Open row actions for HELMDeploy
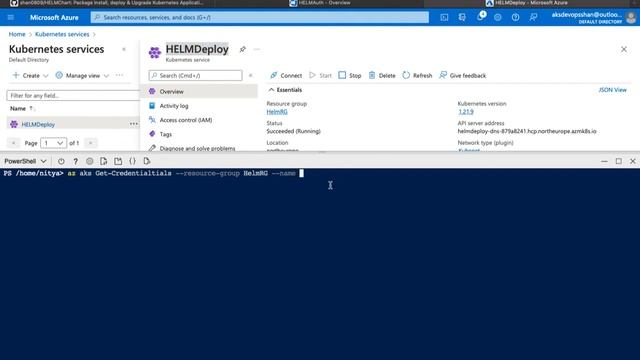The image size is (640, 360). [133, 124]
